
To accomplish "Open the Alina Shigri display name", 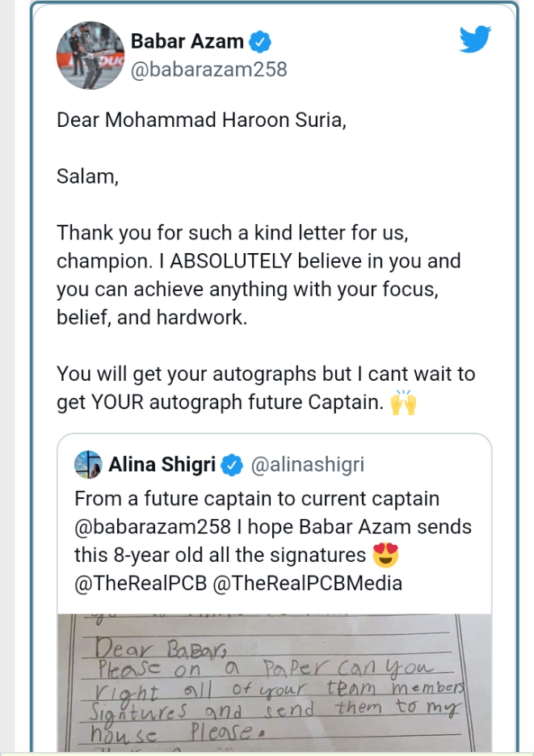I will tap(162, 465).
